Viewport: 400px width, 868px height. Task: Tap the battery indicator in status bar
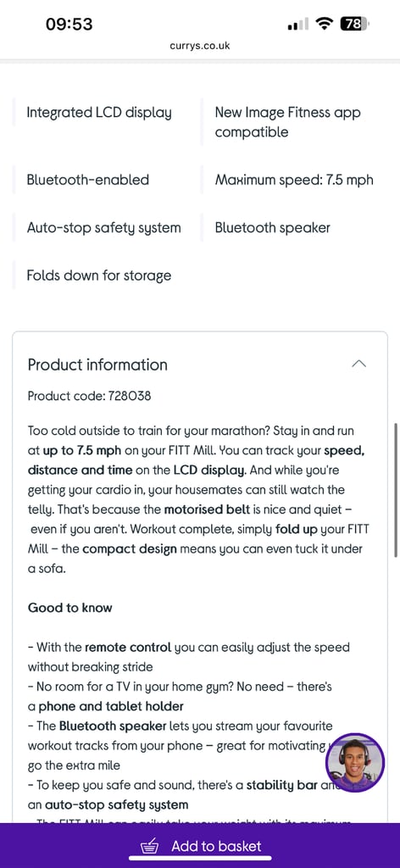(355, 24)
